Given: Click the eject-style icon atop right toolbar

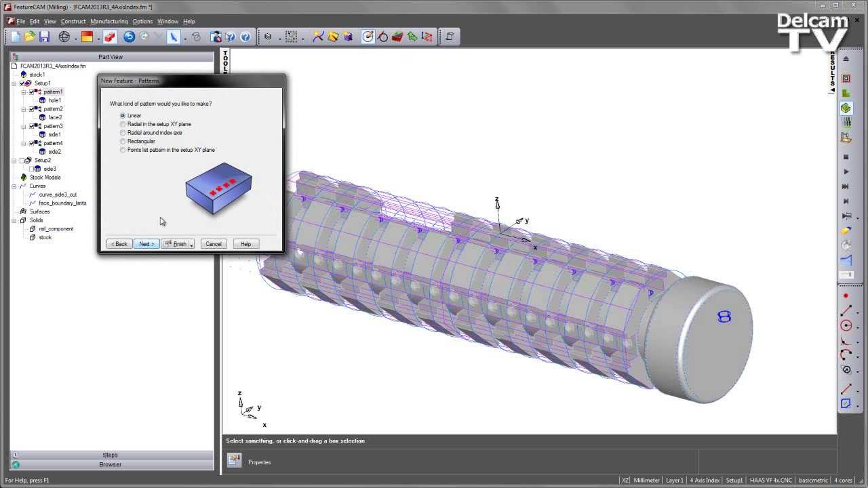Looking at the screenshot, I should 846,59.
